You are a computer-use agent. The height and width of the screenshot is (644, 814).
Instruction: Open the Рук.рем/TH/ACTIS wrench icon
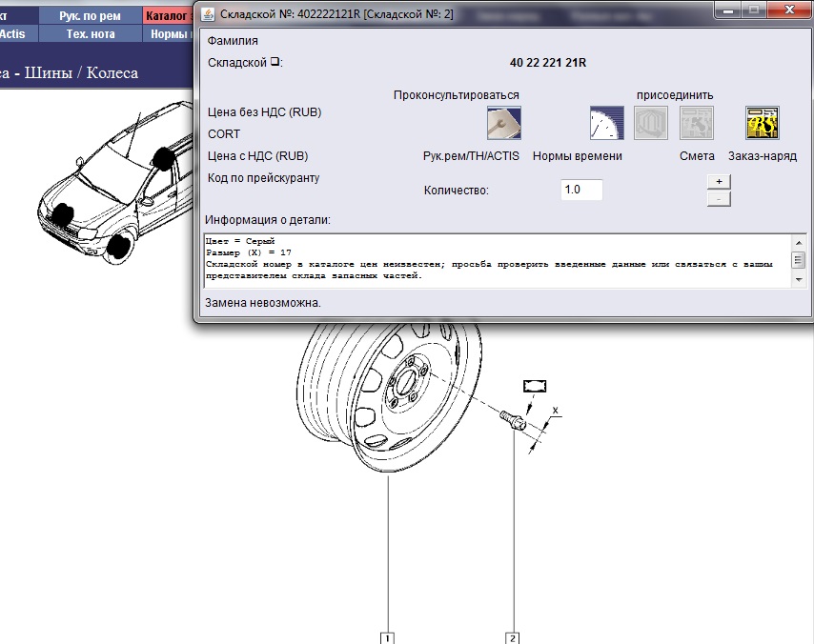[502, 123]
